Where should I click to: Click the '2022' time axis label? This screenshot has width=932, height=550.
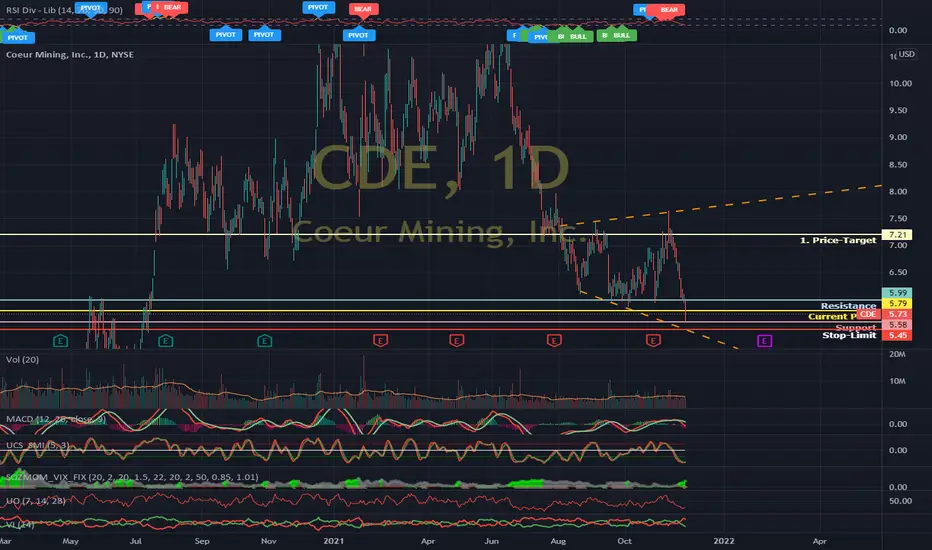click(x=723, y=541)
